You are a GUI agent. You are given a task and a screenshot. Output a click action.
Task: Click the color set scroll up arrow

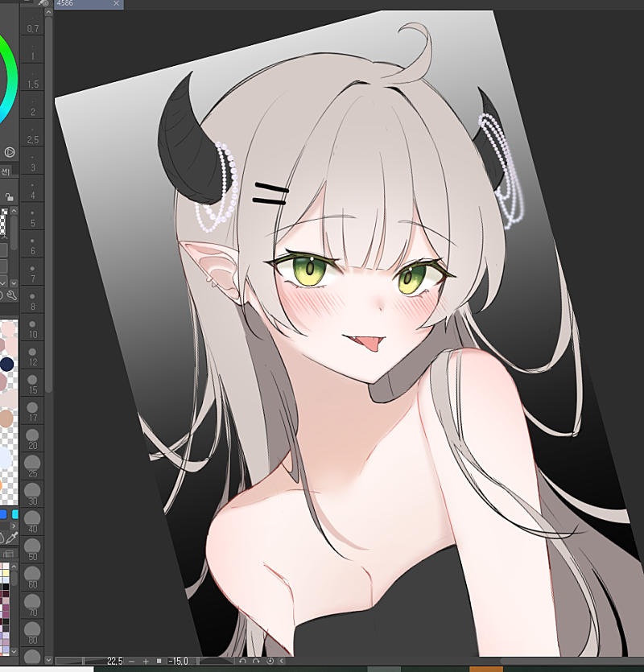click(x=14, y=567)
